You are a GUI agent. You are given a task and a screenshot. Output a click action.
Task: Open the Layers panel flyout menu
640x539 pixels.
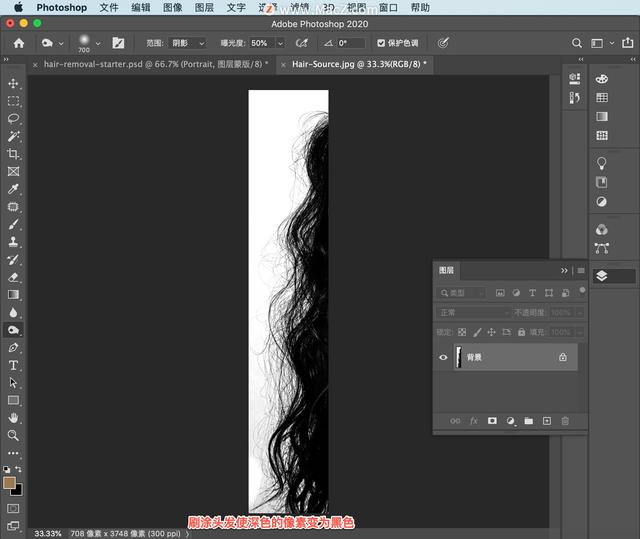coord(581,271)
